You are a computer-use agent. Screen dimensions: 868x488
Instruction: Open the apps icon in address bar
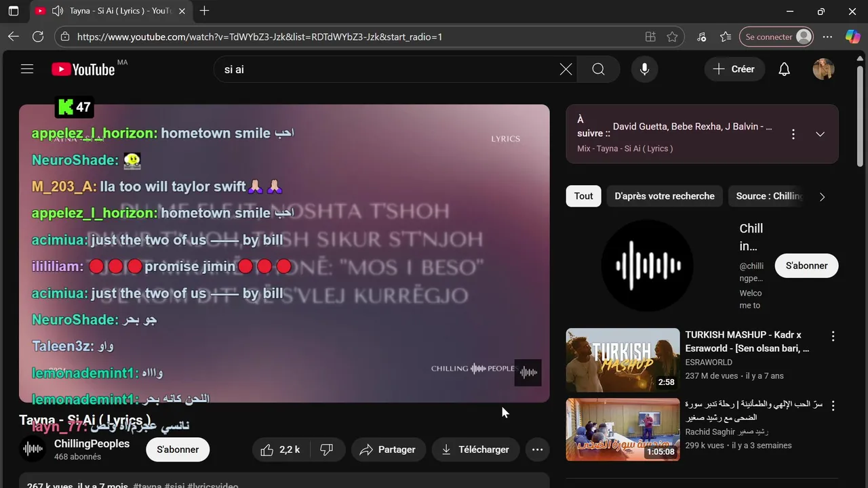tap(650, 37)
